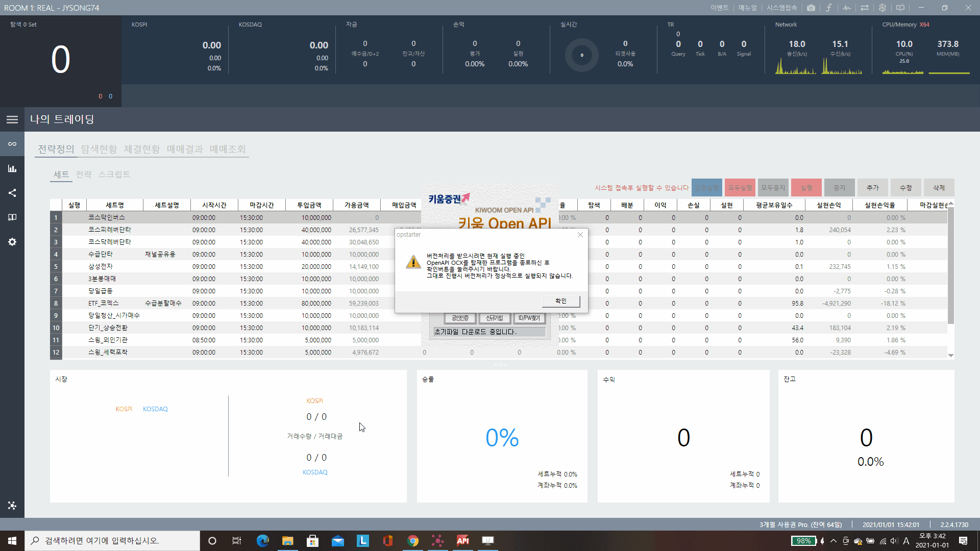The width and height of the screenshot is (980, 551).
Task: Click 공인인증 button in Kiwoom login window
Action: click(x=460, y=318)
